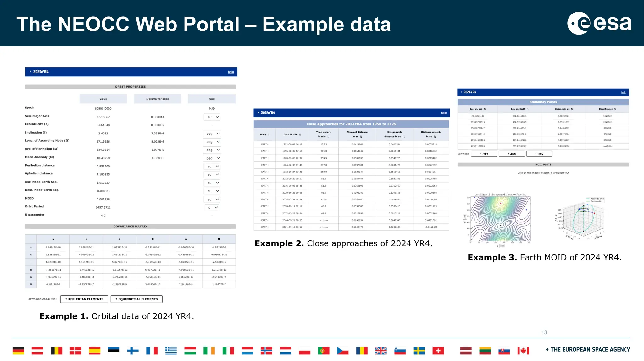Download the Equinoctial Elements ASCII file

click(x=136, y=299)
